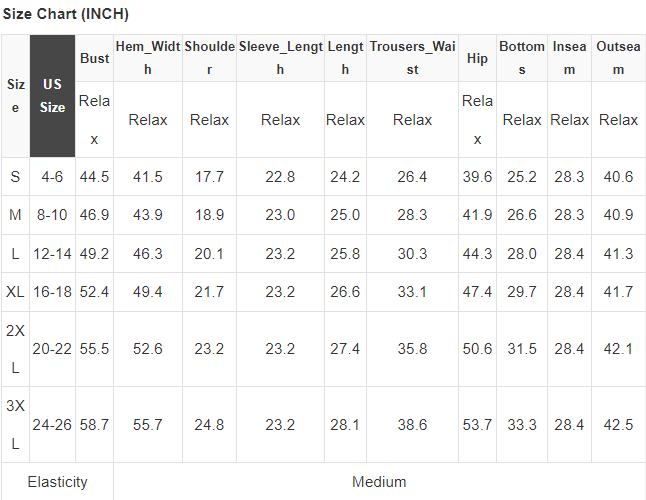Click the bust value 58.7

(94, 425)
